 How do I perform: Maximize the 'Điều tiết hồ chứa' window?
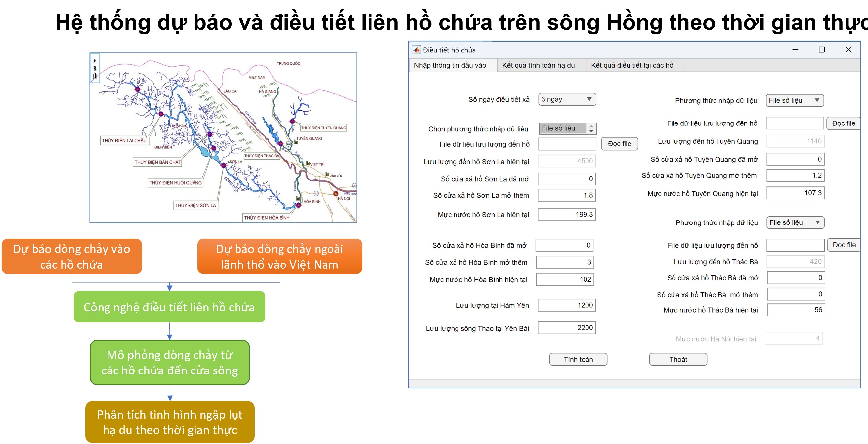coord(822,50)
